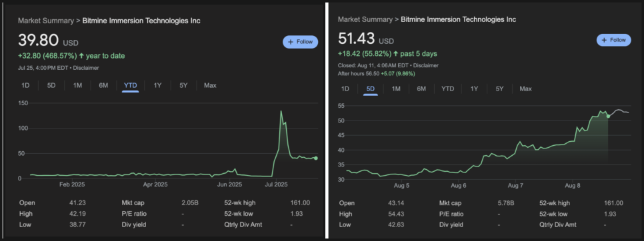644x241 pixels.
Task: Select 1Y tab in left chart
Action: pos(157,85)
